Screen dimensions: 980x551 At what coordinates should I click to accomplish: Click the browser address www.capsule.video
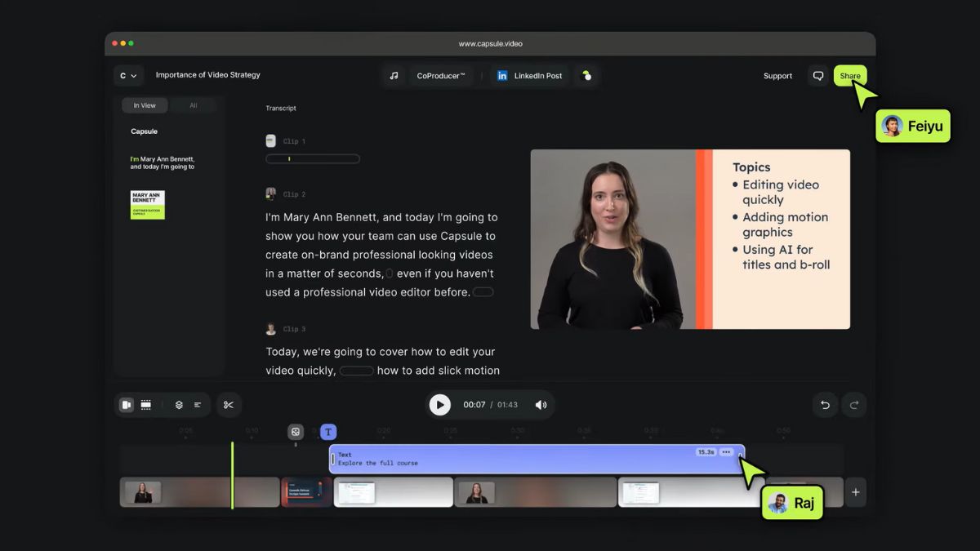point(490,43)
